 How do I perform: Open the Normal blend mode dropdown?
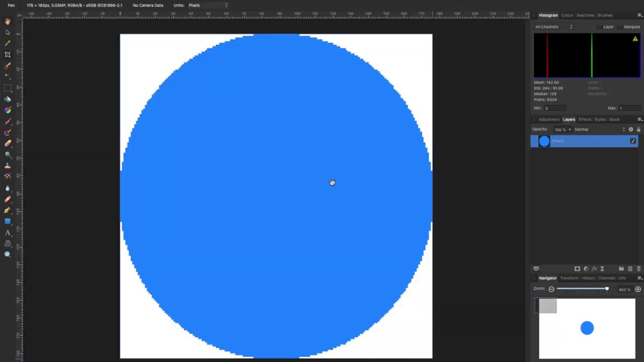point(599,129)
